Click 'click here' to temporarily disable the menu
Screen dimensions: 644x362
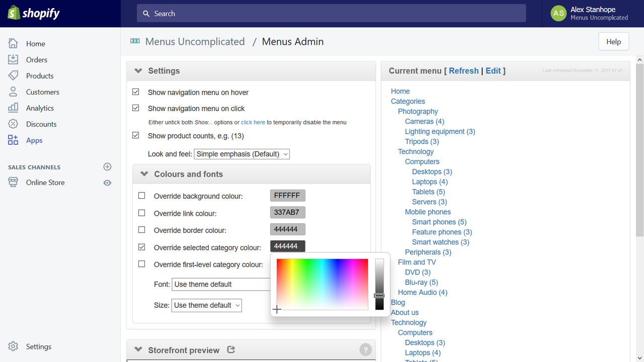click(253, 122)
